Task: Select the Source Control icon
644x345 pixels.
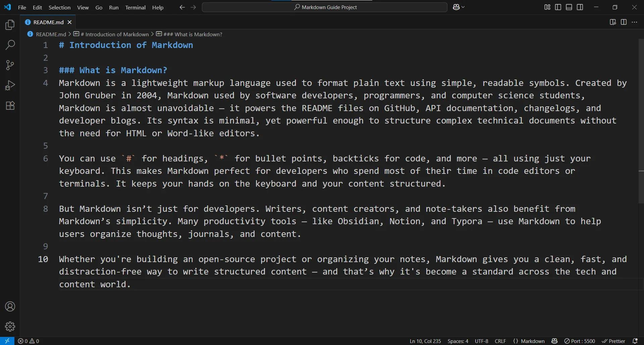Action: (x=10, y=65)
